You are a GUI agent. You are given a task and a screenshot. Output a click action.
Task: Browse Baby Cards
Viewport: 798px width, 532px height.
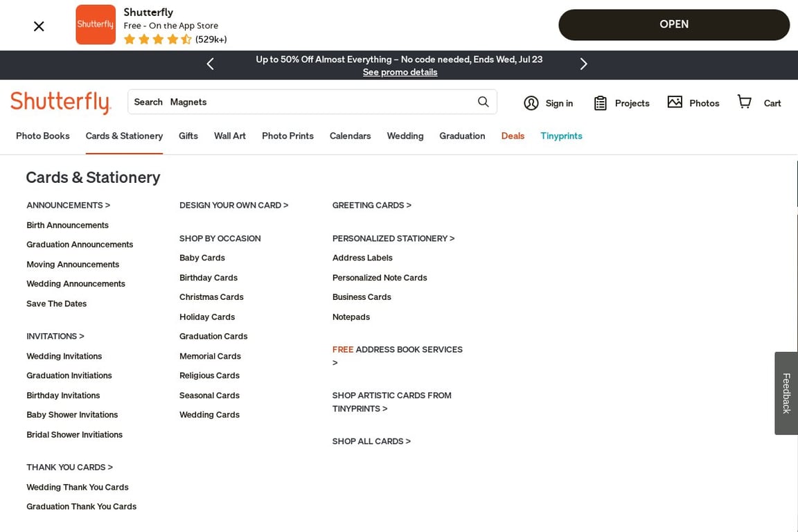point(202,258)
